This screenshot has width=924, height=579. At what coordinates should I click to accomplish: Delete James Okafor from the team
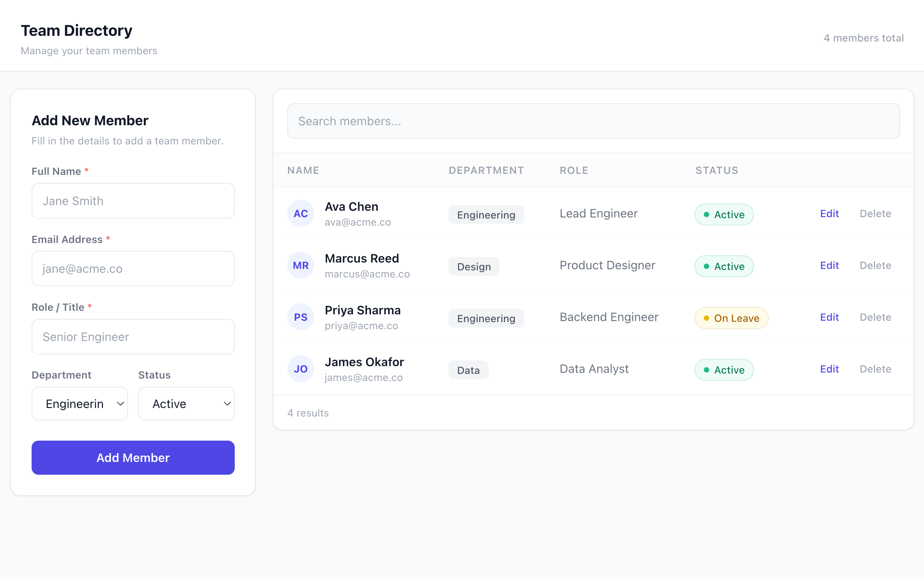(x=875, y=368)
